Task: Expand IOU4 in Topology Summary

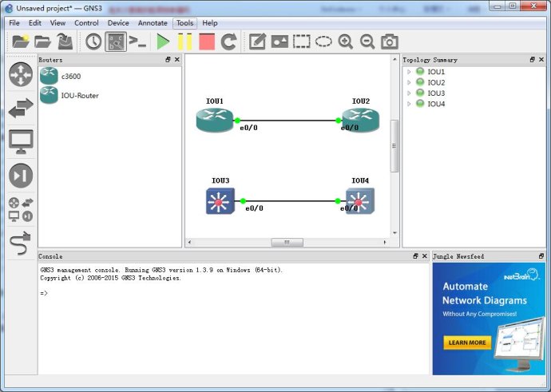Action: coord(409,104)
